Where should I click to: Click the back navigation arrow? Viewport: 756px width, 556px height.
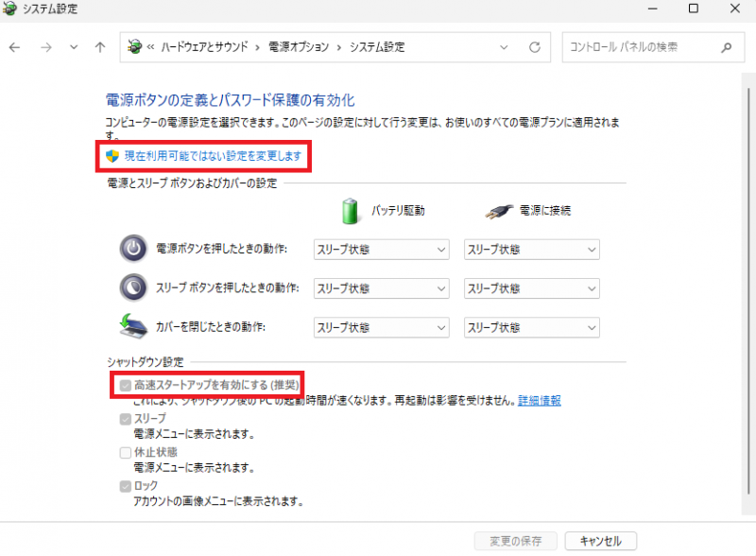click(15, 47)
